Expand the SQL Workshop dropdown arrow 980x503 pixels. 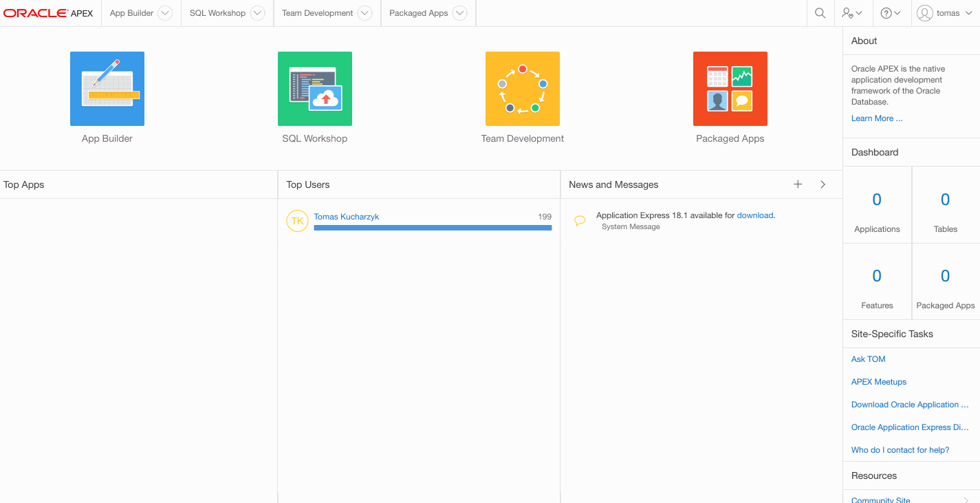(x=257, y=13)
